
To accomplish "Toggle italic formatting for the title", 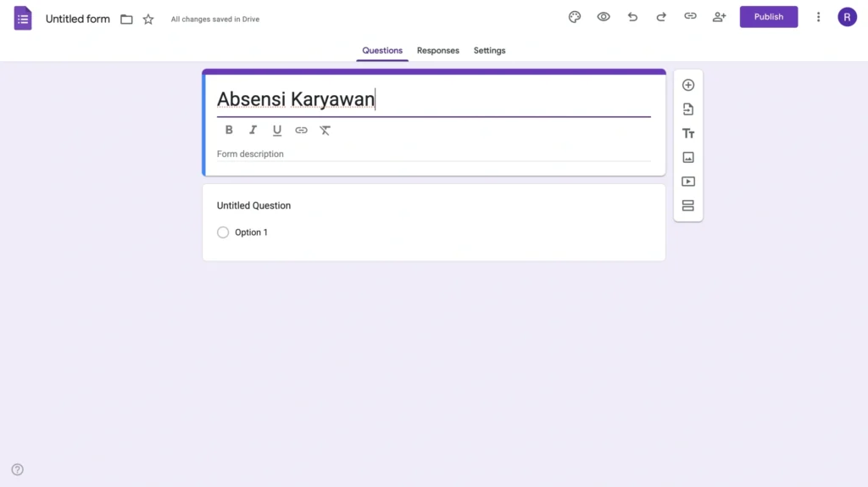I will [x=253, y=130].
